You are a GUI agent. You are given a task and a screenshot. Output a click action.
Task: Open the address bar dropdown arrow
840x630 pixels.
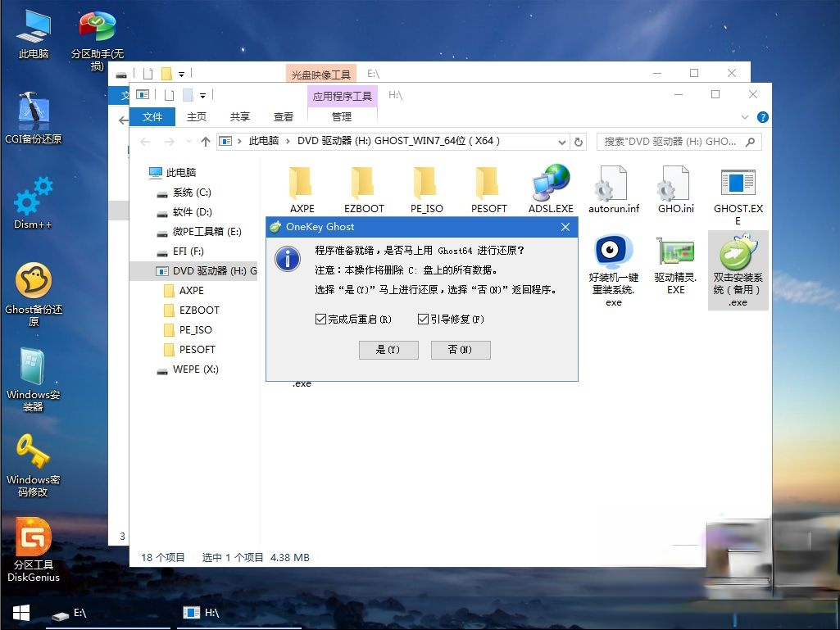562,141
